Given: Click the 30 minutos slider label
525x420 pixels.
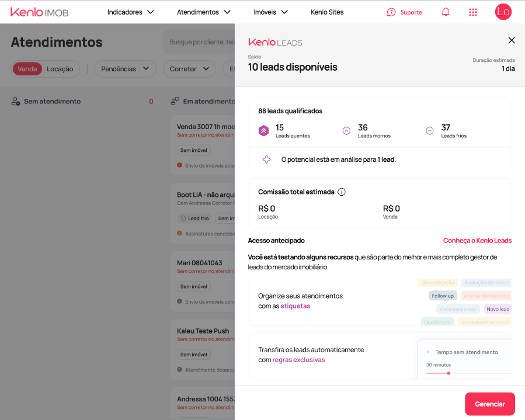Looking at the screenshot, I should [439, 365].
